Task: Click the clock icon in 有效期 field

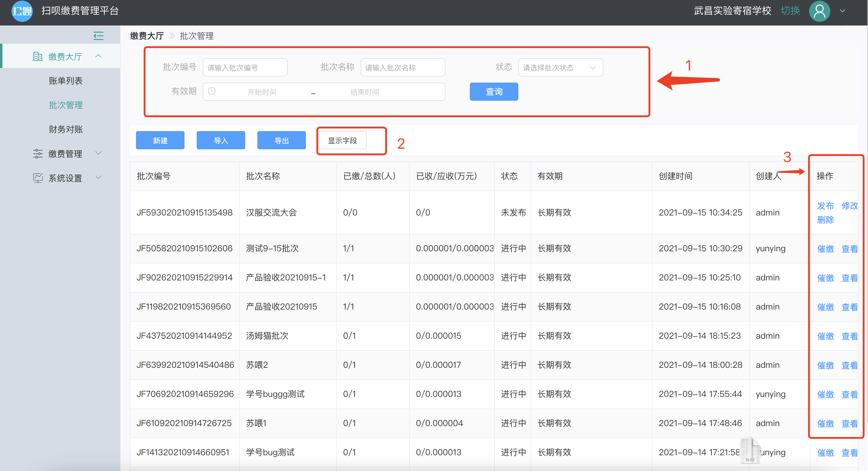Action: pyautogui.click(x=212, y=91)
